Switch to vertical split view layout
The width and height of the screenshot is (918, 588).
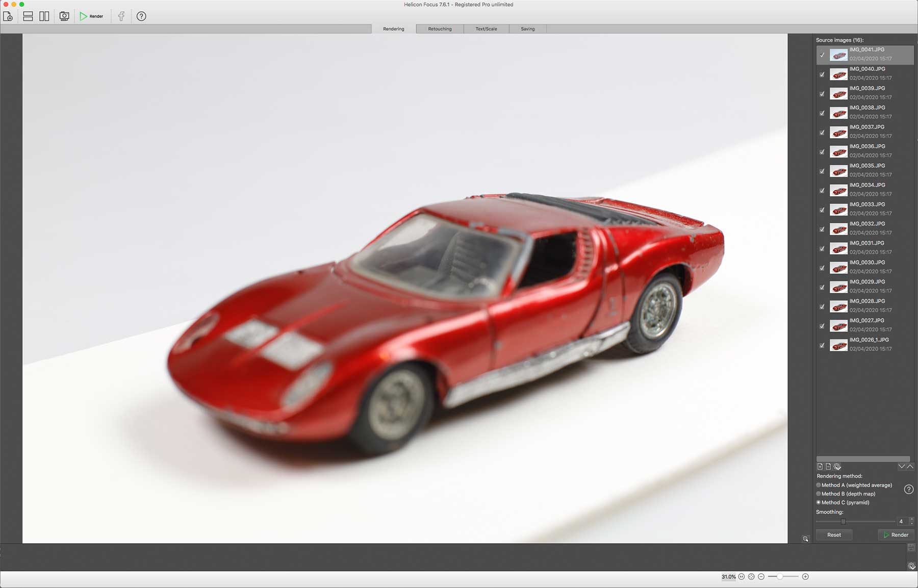44,16
